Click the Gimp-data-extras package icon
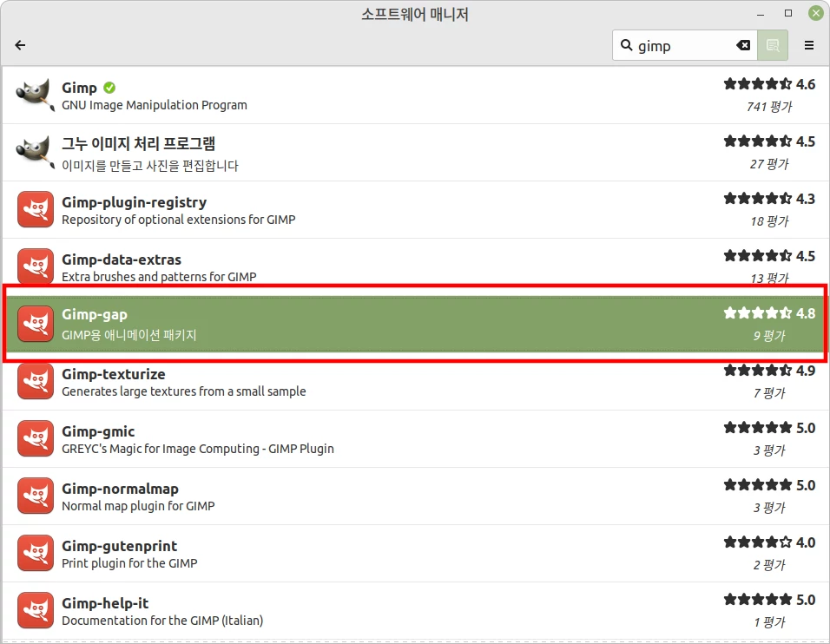 pyautogui.click(x=36, y=266)
